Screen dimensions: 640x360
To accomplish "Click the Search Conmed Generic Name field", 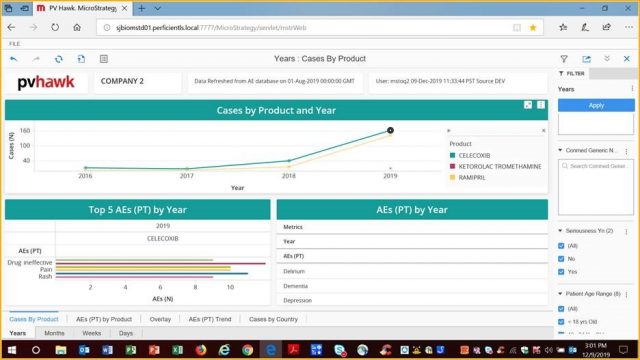I will tap(596, 166).
